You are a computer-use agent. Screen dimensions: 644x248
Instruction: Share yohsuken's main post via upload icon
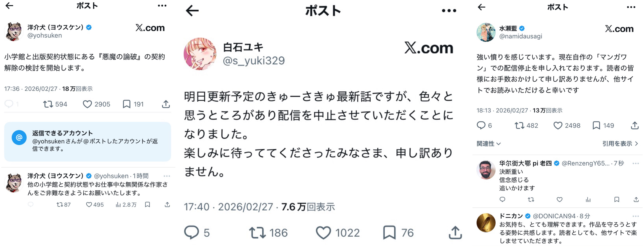pyautogui.click(x=166, y=104)
